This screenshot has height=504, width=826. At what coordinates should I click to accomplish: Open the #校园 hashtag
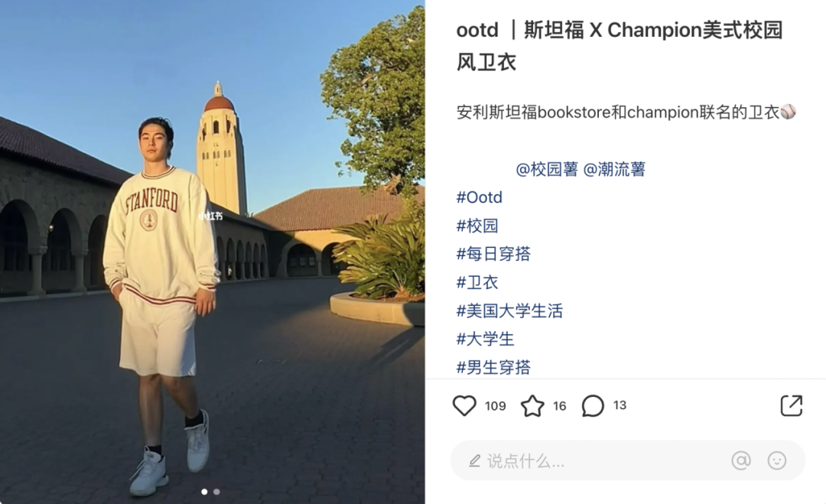[476, 226]
